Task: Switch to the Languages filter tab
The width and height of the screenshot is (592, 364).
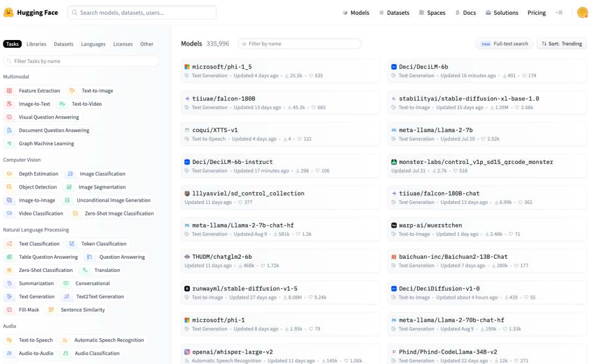Action: pyautogui.click(x=93, y=44)
